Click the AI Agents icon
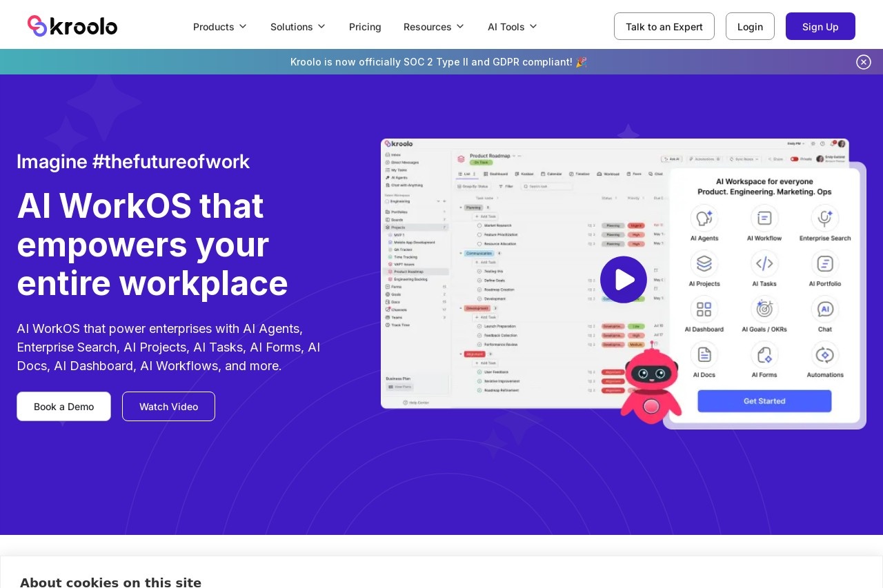The height and width of the screenshot is (588, 883). (704, 219)
